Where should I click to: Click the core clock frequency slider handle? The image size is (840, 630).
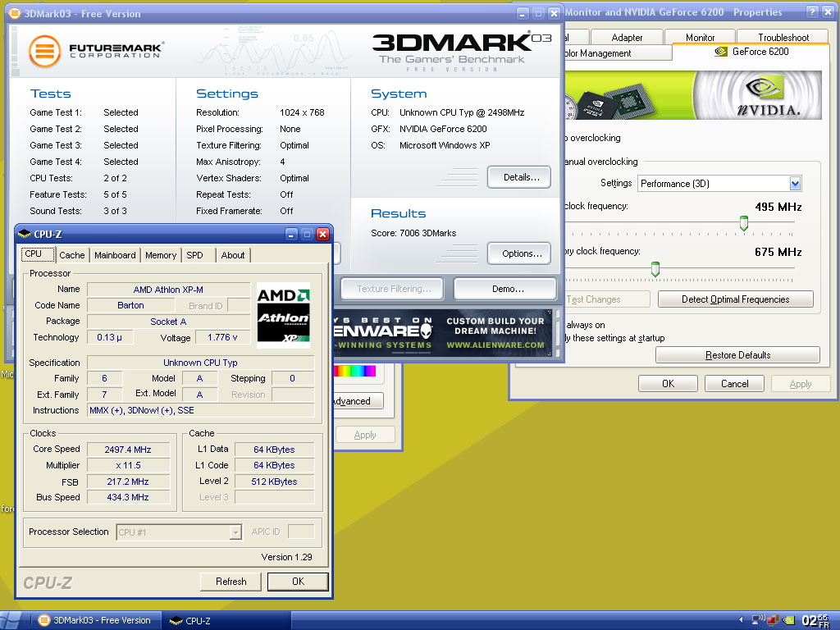[743, 223]
